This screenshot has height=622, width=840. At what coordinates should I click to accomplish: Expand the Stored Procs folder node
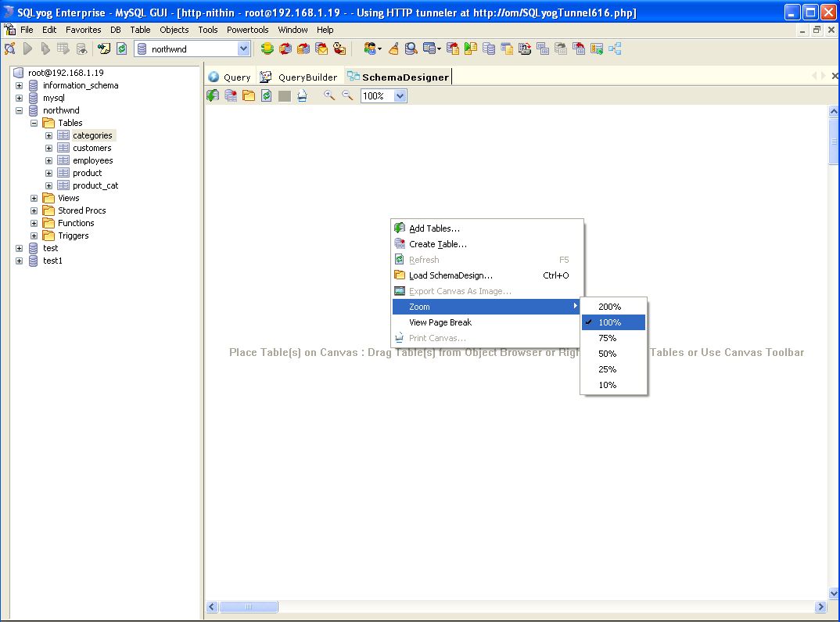click(34, 210)
